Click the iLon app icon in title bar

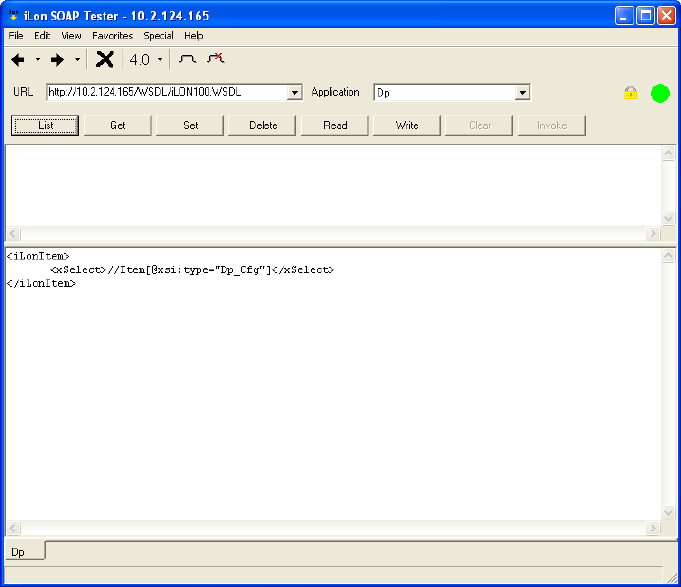[x=13, y=16]
